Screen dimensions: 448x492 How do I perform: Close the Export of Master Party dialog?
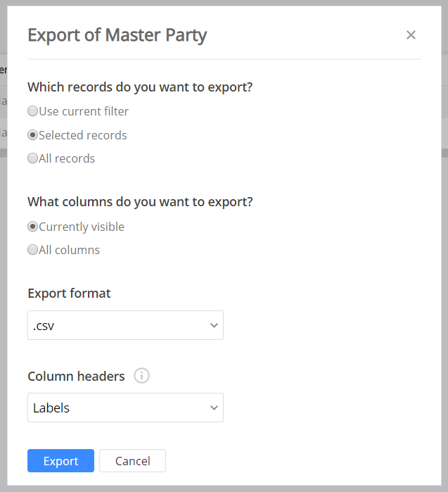[x=411, y=35]
